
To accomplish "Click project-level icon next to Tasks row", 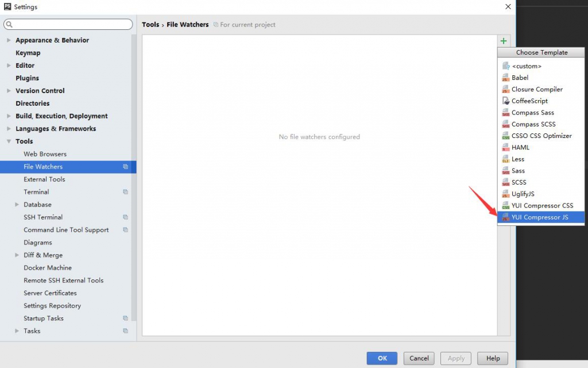I will click(126, 331).
